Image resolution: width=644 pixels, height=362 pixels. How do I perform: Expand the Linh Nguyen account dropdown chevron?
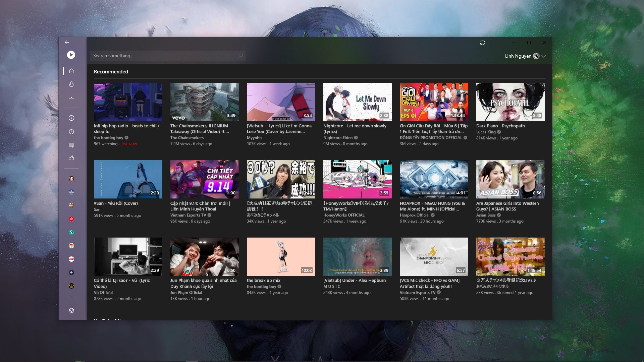(544, 56)
